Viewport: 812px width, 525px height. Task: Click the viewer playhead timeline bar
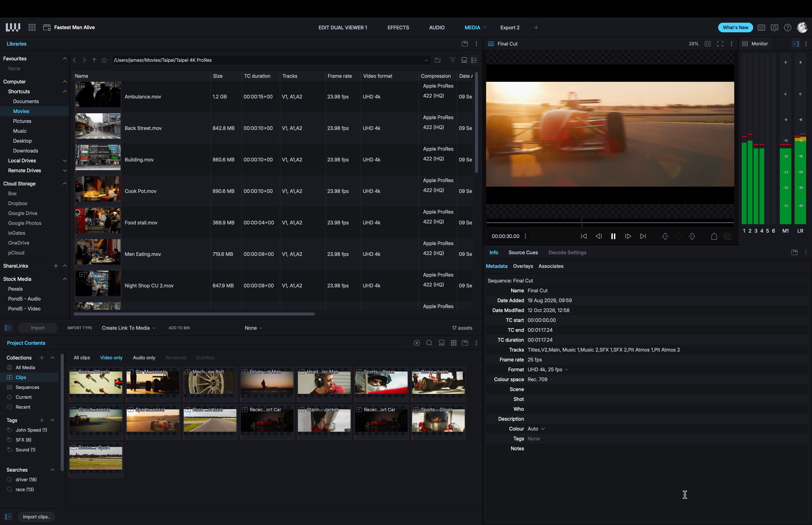click(x=610, y=223)
